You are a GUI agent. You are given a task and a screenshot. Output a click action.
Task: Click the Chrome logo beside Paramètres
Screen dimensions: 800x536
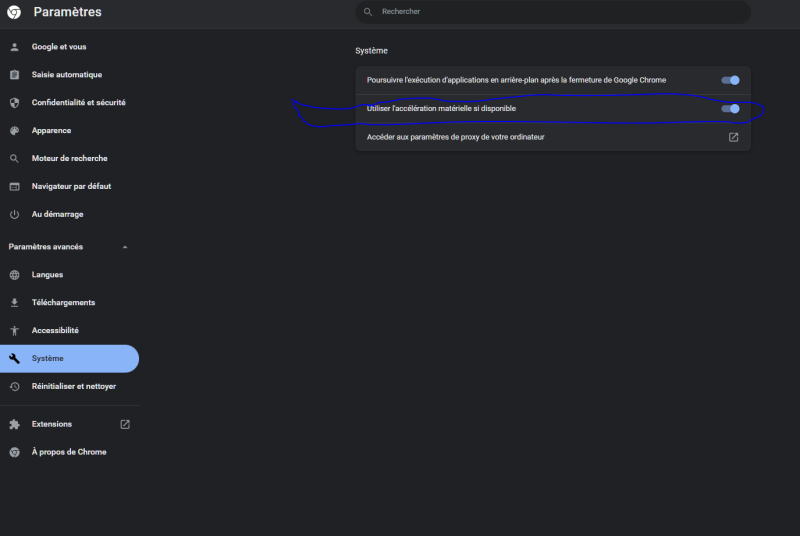[x=14, y=12]
